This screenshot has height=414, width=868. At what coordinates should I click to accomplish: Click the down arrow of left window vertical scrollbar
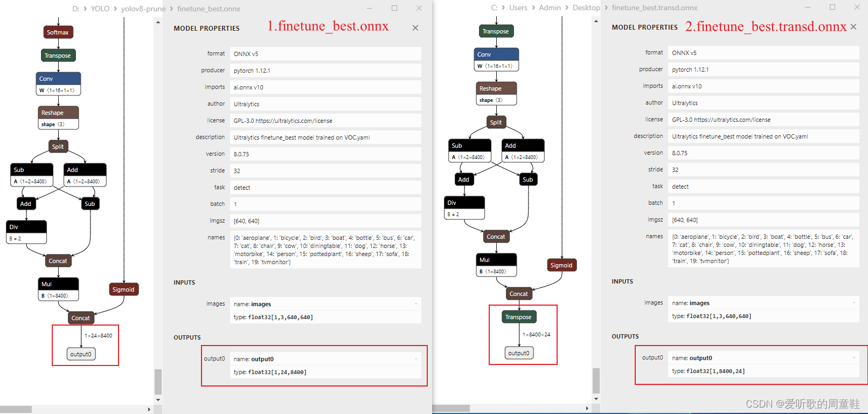coord(158,400)
